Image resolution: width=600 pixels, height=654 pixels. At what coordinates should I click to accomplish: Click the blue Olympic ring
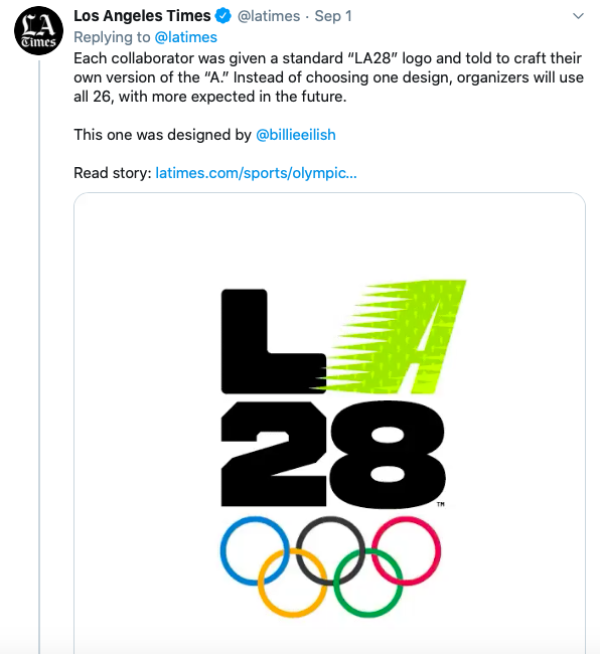255,551
